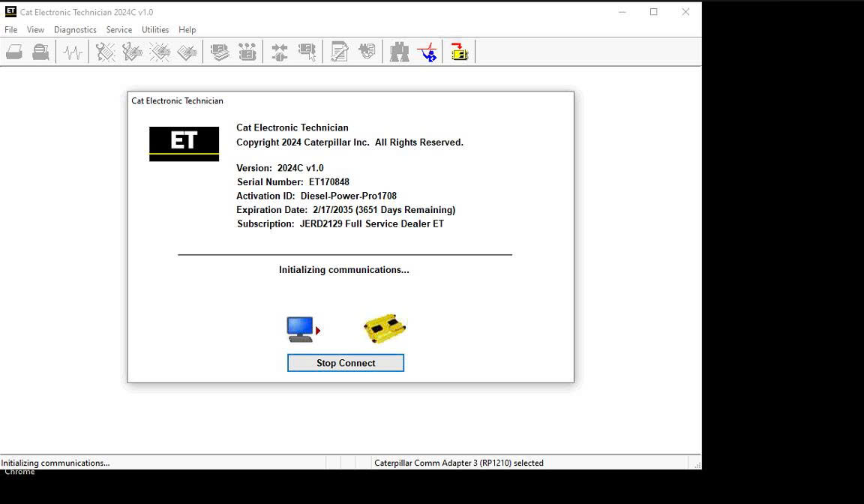Viewport: 864px width, 504px height.
Task: Click 'Subscription: JERD2129 Full Service Dealer ET'
Action: pyautogui.click(x=340, y=224)
